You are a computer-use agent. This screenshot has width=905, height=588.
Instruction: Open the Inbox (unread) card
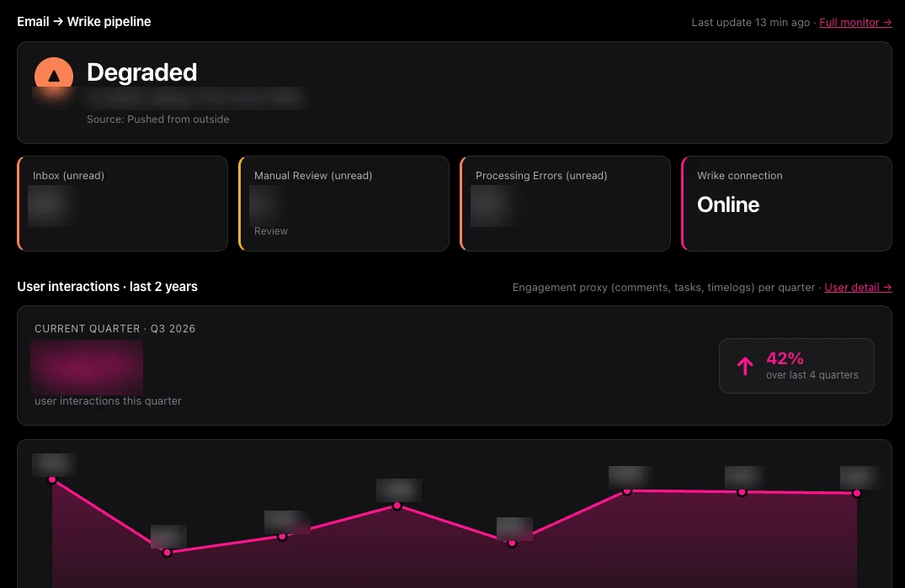pos(122,204)
